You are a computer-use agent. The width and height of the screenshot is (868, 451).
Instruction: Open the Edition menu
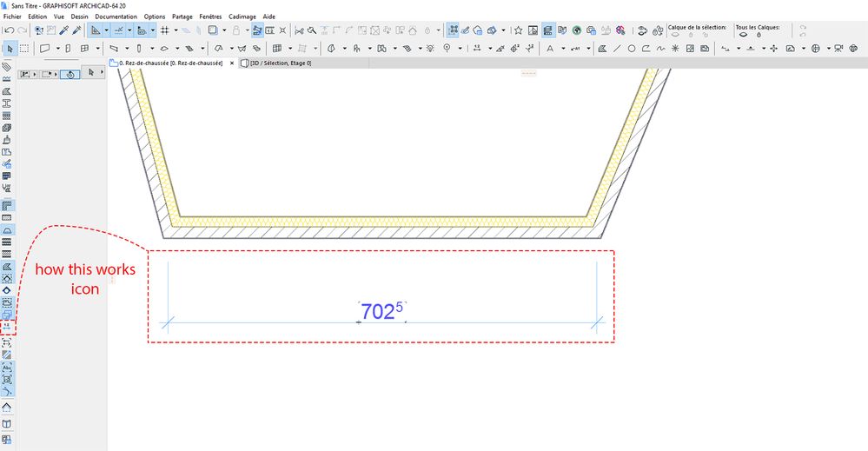click(37, 17)
